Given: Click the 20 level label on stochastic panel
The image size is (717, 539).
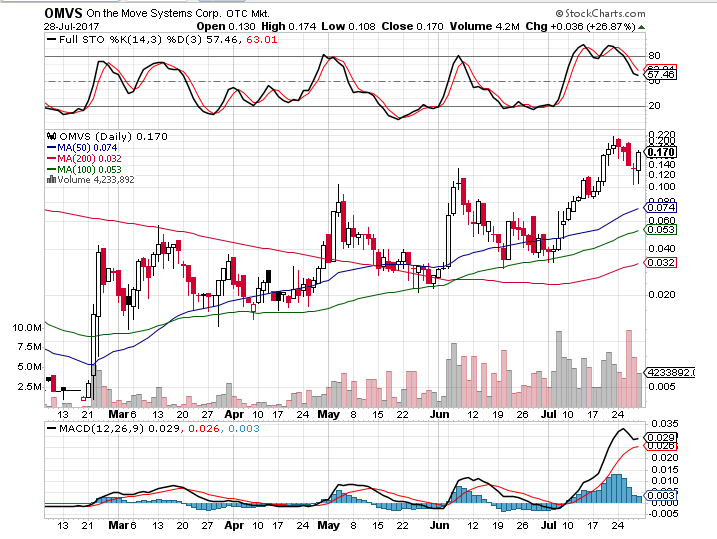Looking at the screenshot, I should [x=654, y=106].
